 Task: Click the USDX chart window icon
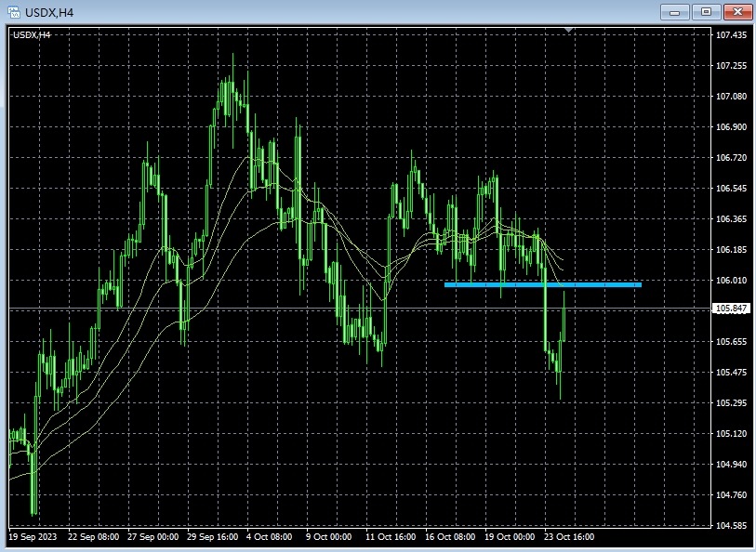click(14, 11)
